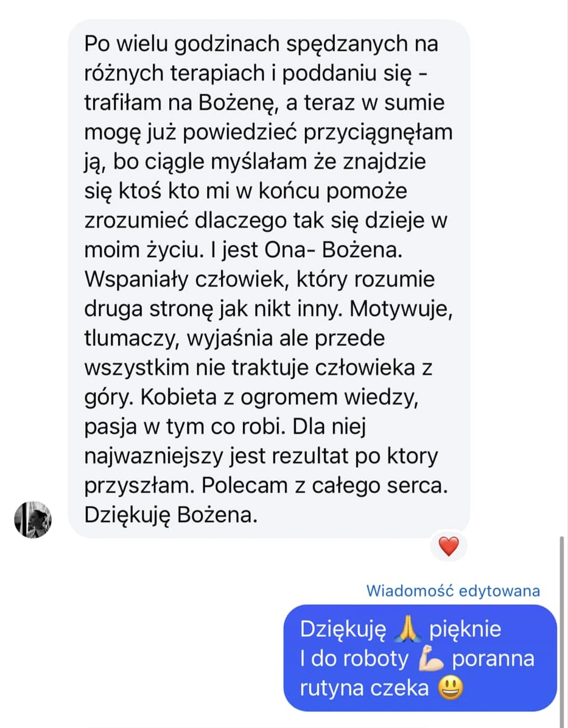
Task: Select the blue sent message bubble
Action: [x=420, y=658]
